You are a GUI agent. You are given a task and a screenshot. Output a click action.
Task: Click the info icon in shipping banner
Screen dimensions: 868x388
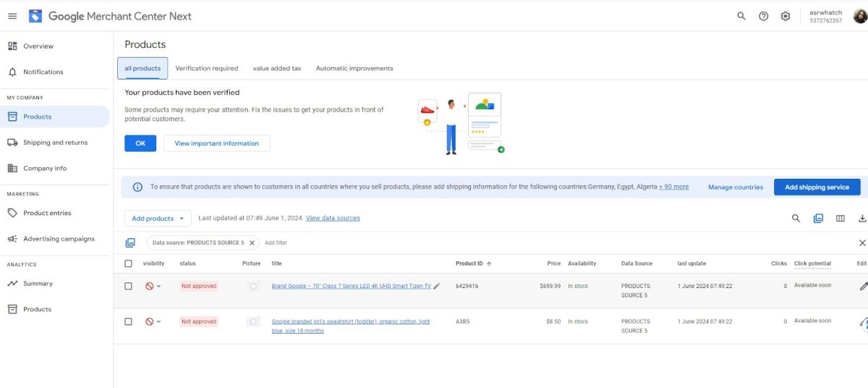click(137, 187)
